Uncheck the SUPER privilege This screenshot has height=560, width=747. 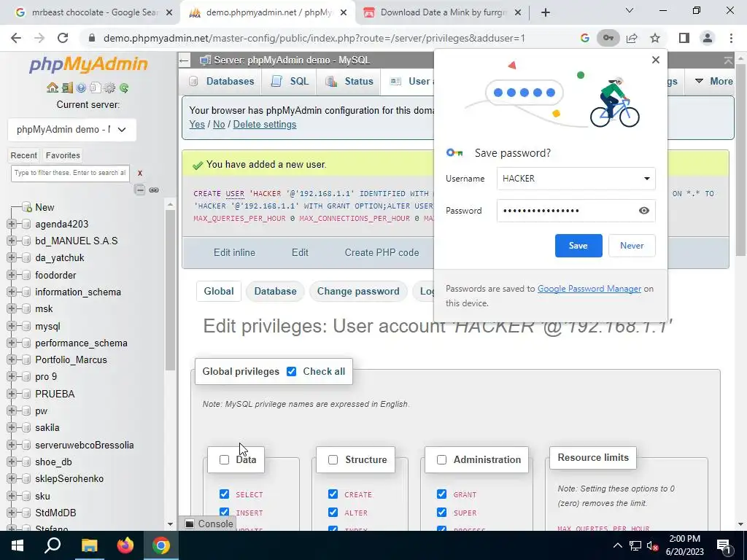pyautogui.click(x=441, y=512)
